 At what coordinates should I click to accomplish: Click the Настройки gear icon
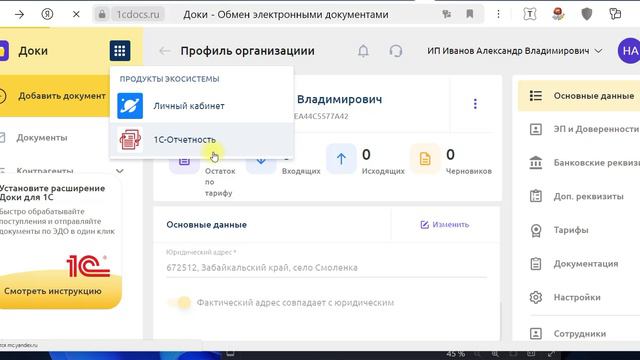tap(536, 297)
